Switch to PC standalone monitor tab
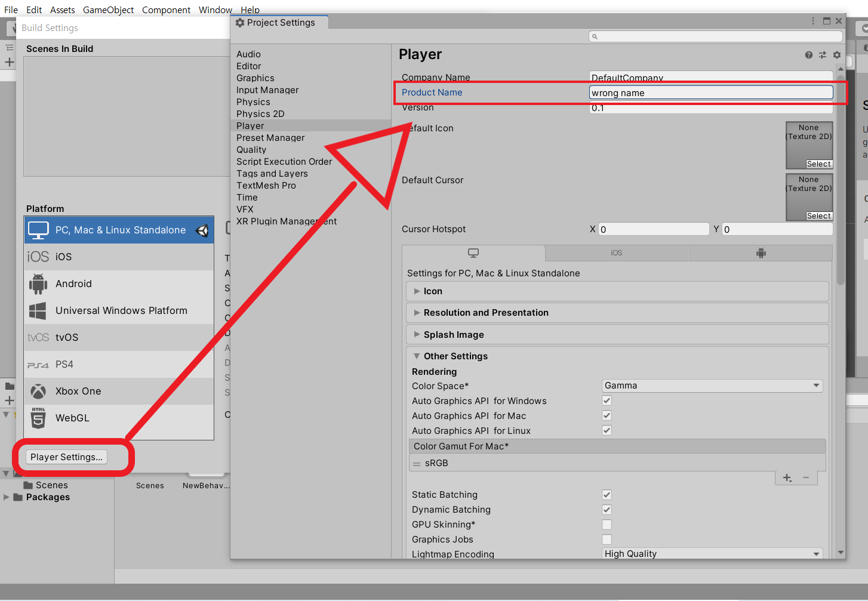This screenshot has width=868, height=601. click(473, 253)
